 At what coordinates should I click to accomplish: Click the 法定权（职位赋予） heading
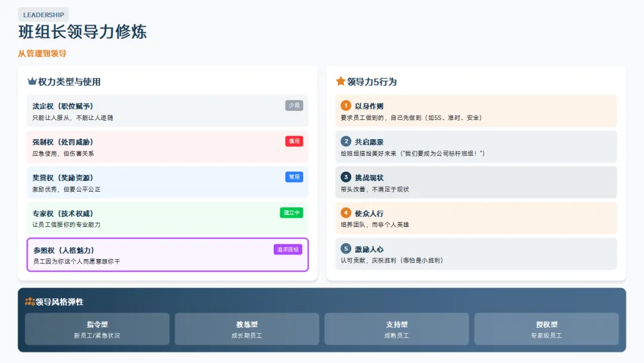[x=63, y=106]
